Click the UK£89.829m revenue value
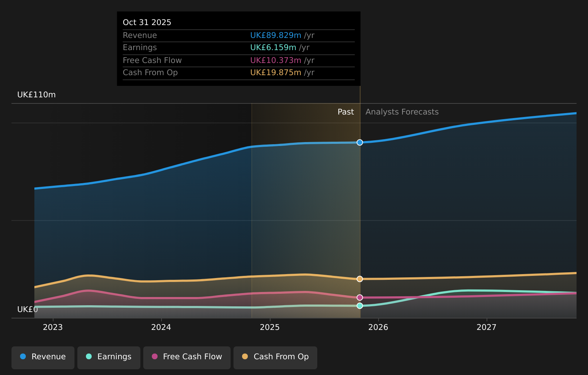 click(276, 35)
